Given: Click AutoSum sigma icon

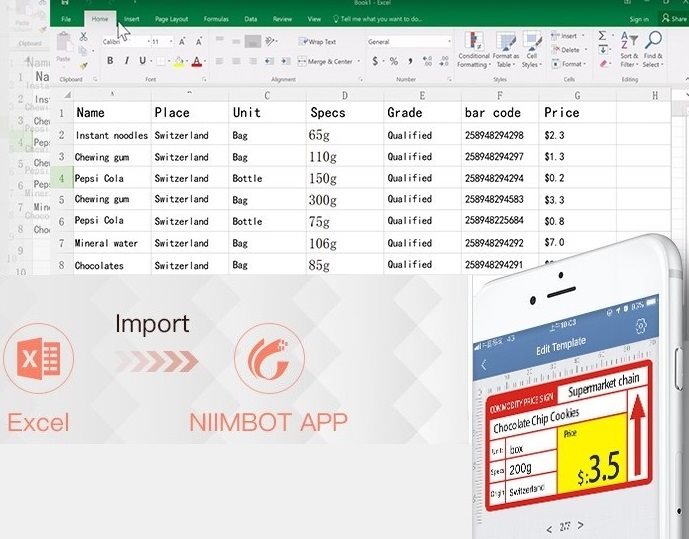Looking at the screenshot, I should [x=602, y=36].
